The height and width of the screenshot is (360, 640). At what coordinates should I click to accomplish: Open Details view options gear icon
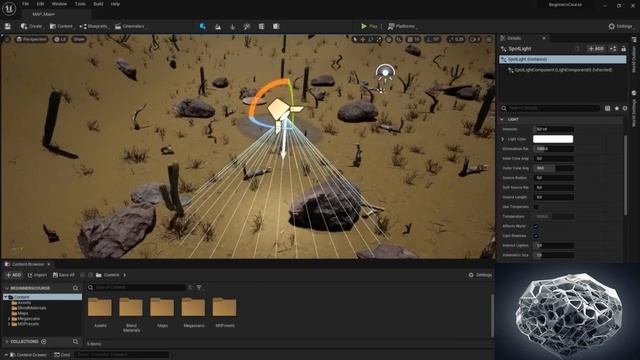[625, 108]
